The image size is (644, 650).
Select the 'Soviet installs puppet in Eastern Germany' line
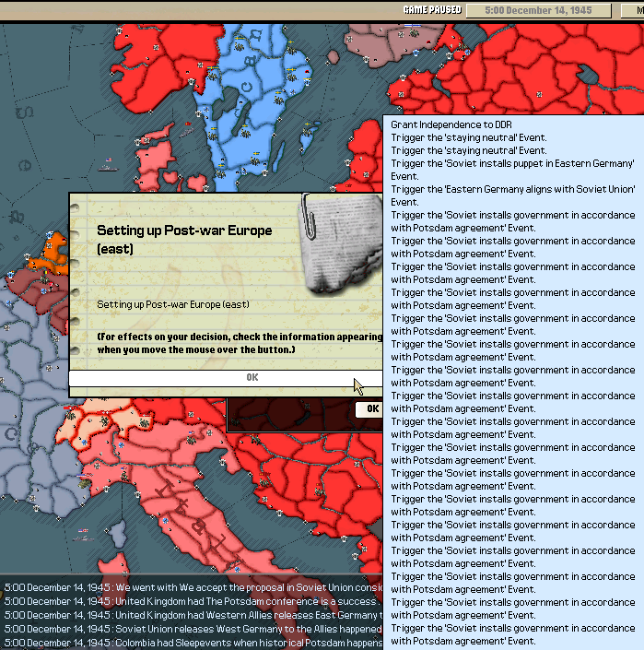pyautogui.click(x=512, y=170)
